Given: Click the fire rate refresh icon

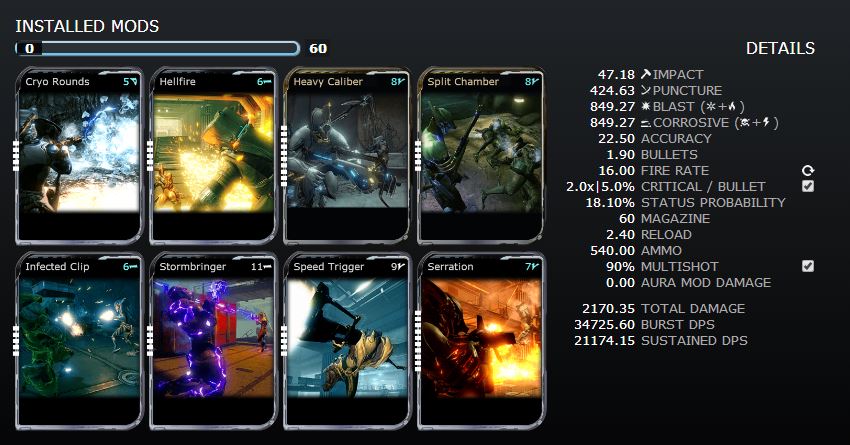Looking at the screenshot, I should click(x=808, y=171).
